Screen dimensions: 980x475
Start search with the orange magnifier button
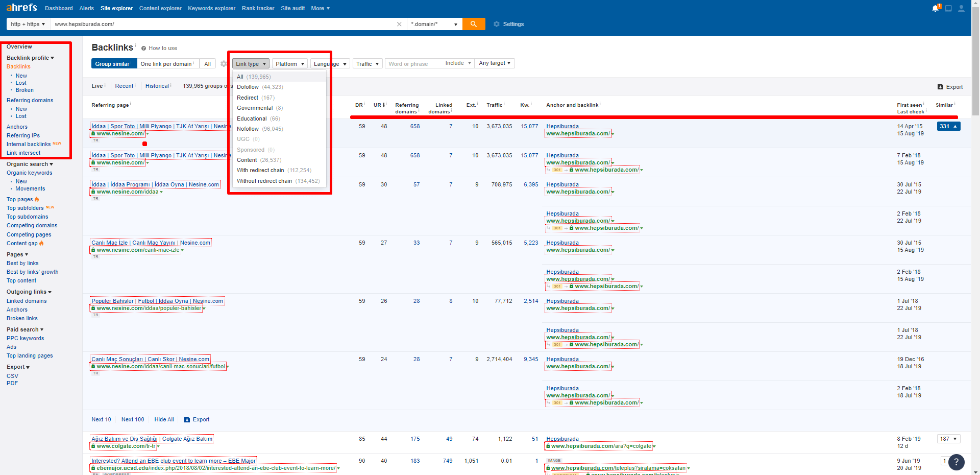[474, 24]
